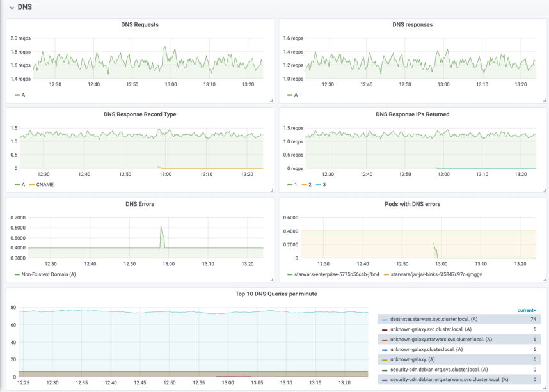Open color picker for unknown-galaxy.cluster.local swatch
The height and width of the screenshot is (392, 549).
point(385,350)
